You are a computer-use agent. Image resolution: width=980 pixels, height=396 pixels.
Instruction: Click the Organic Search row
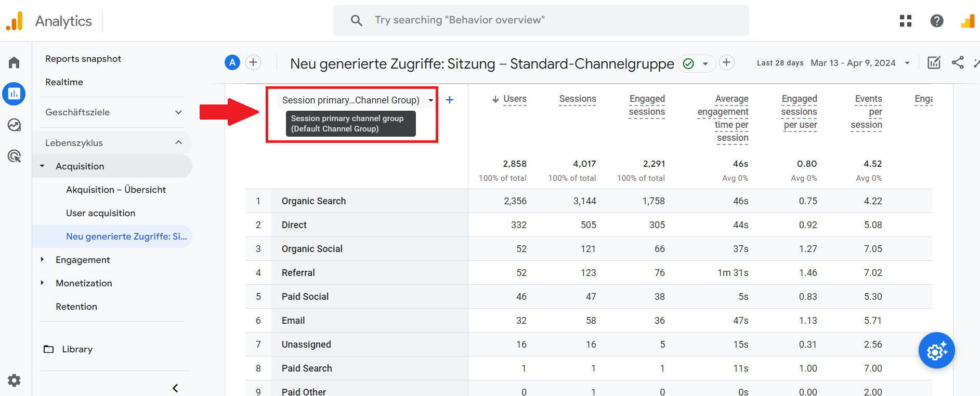pyautogui.click(x=589, y=201)
